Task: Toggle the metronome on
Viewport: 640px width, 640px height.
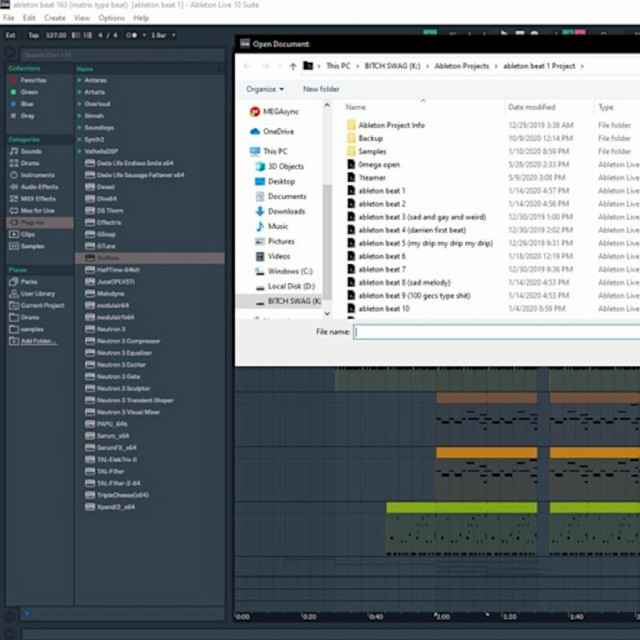Action: [131, 36]
